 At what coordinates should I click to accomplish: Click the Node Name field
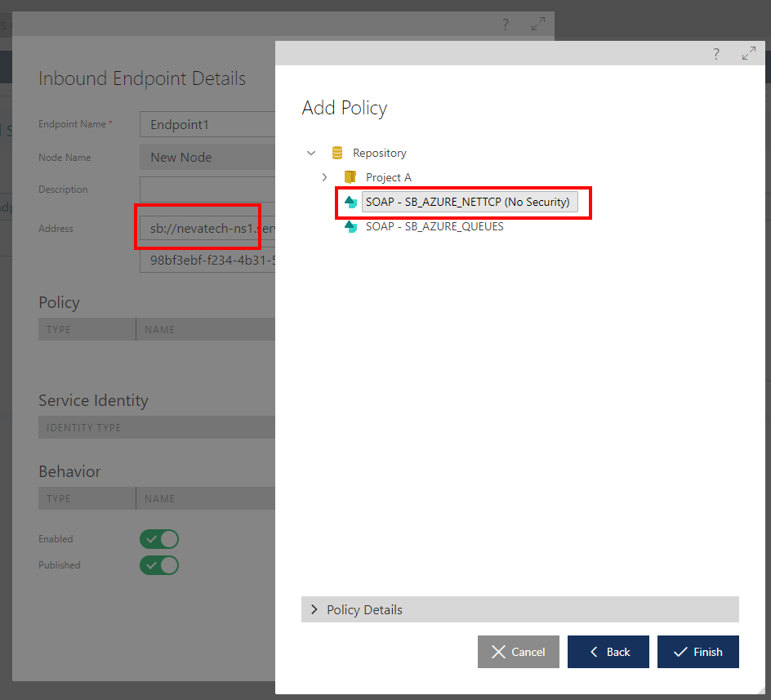tap(207, 157)
